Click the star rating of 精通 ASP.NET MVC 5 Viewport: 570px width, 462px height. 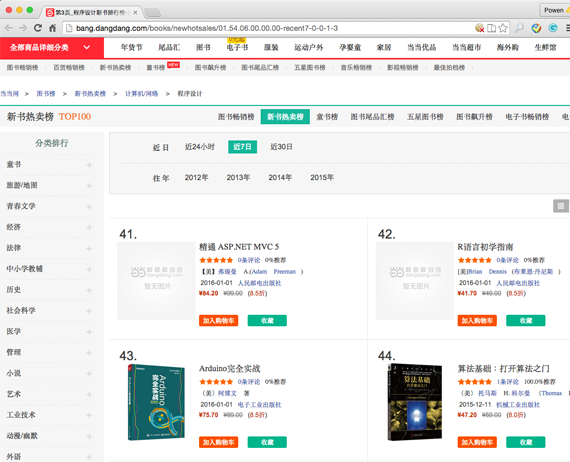216,260
